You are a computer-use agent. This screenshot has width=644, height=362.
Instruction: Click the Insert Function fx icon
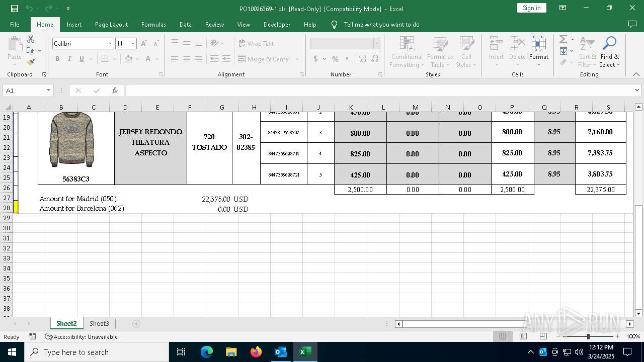pyautogui.click(x=115, y=90)
